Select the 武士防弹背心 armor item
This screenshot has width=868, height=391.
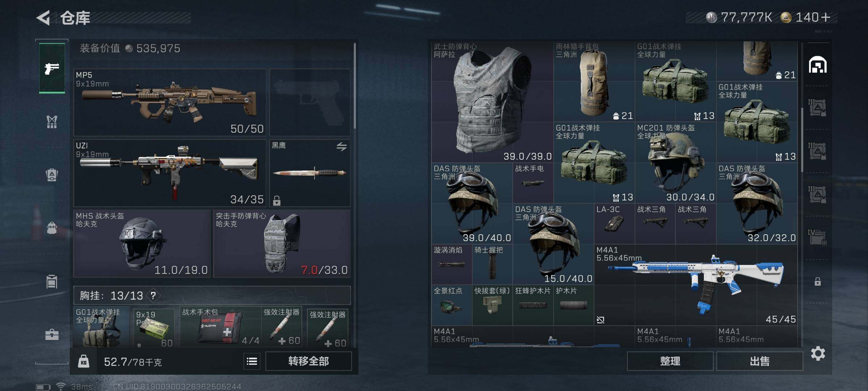[492, 102]
